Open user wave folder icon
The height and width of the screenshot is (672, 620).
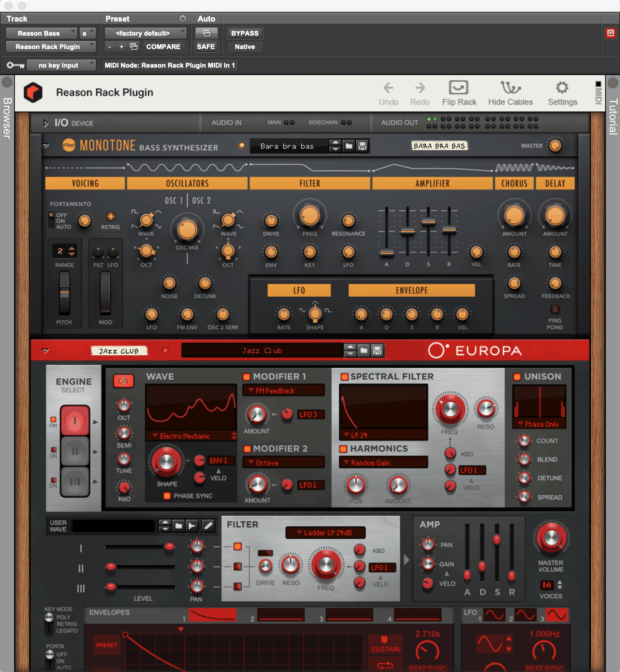click(179, 526)
